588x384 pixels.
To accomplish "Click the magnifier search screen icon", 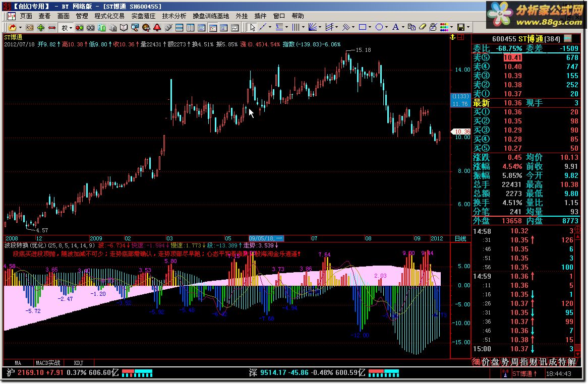I will click(135, 27).
